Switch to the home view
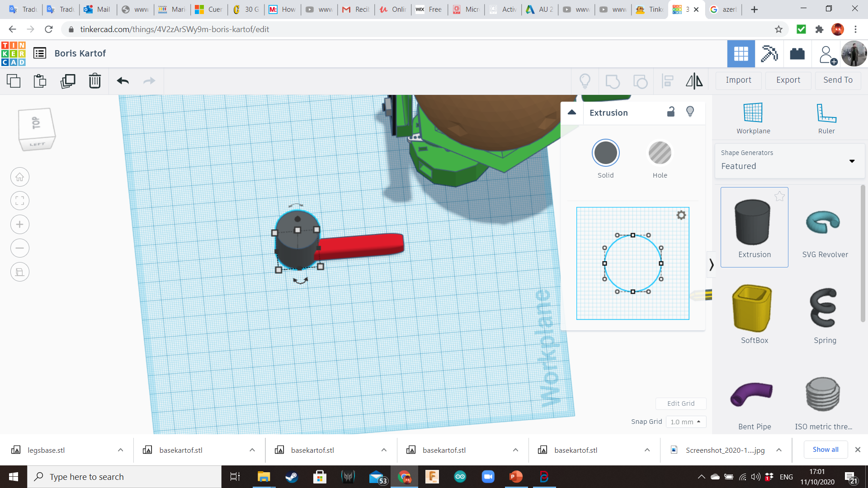The height and width of the screenshot is (488, 868). click(19, 177)
